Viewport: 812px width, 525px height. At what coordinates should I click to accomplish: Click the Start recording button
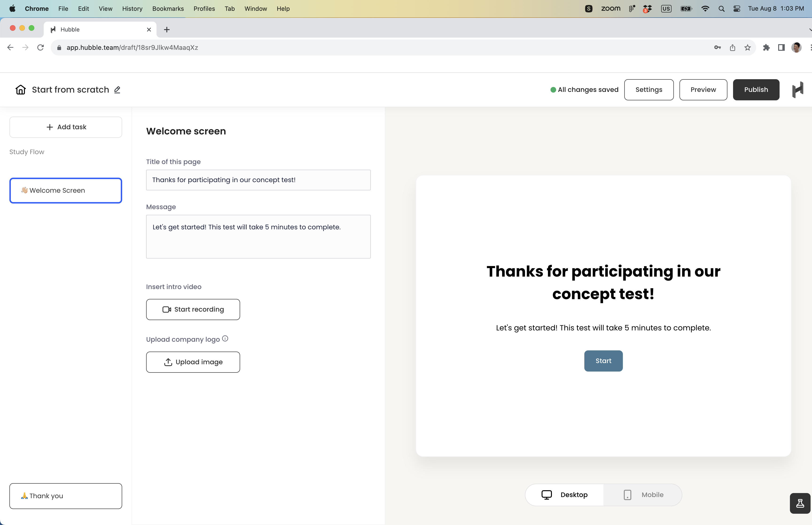tap(193, 310)
